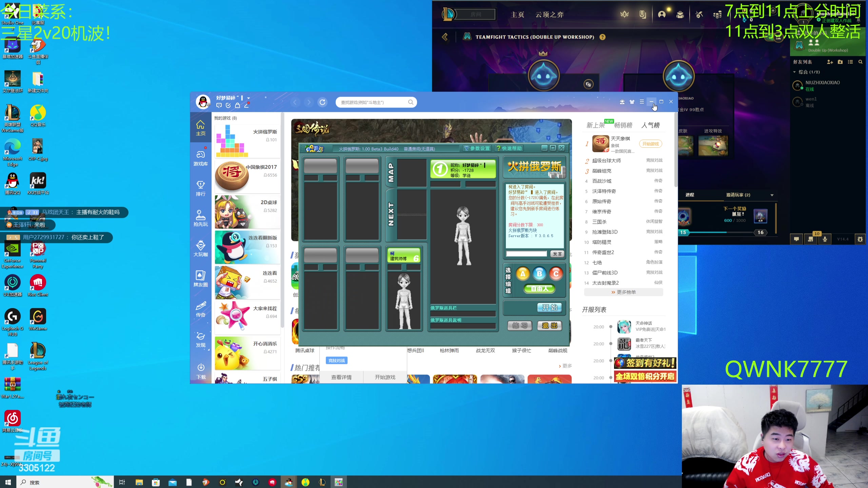Screen dimensions: 868x488
Task: Open 游戏库 game library in sidebar
Action: pyautogui.click(x=201, y=158)
